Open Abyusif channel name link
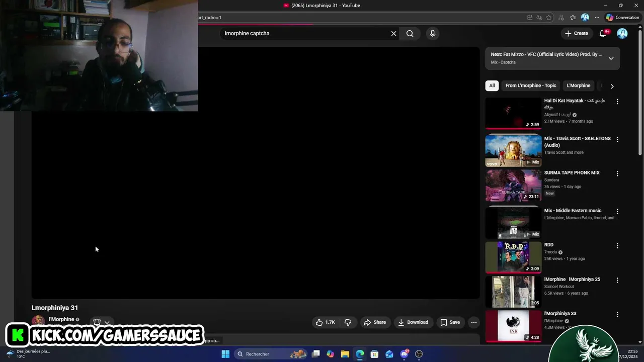Image resolution: width=644 pixels, height=362 pixels. [x=557, y=115]
